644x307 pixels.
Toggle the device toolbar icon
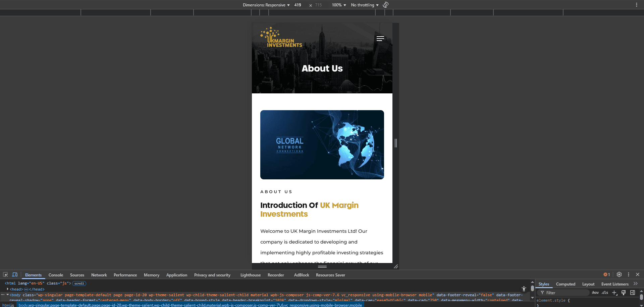pos(15,274)
